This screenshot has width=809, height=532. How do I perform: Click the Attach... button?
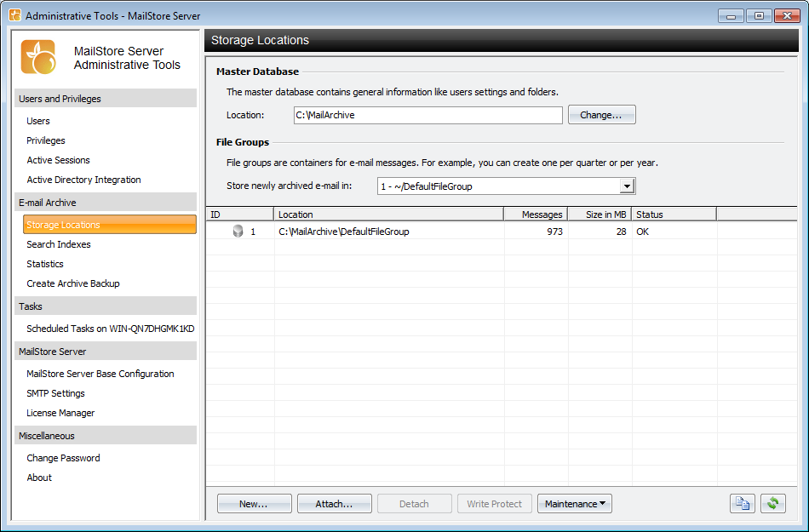[335, 504]
